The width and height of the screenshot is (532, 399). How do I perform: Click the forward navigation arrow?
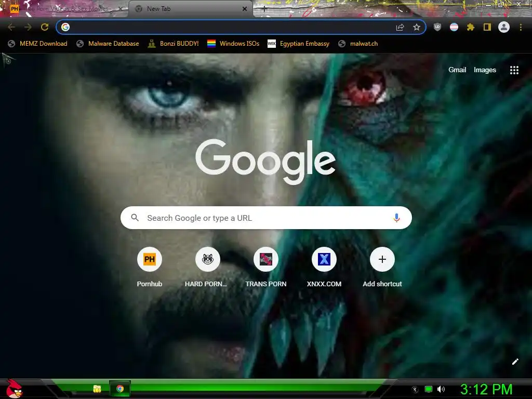click(x=28, y=27)
